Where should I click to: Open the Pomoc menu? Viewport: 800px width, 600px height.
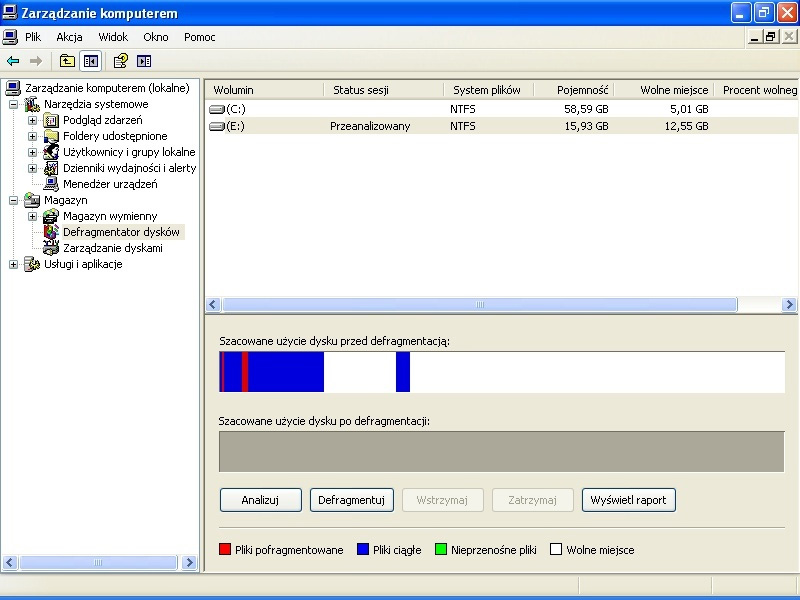tap(199, 37)
